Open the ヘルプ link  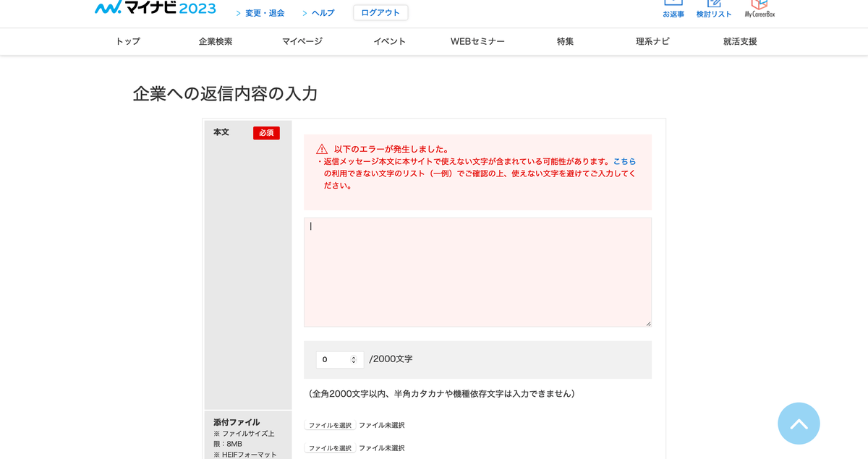click(323, 13)
